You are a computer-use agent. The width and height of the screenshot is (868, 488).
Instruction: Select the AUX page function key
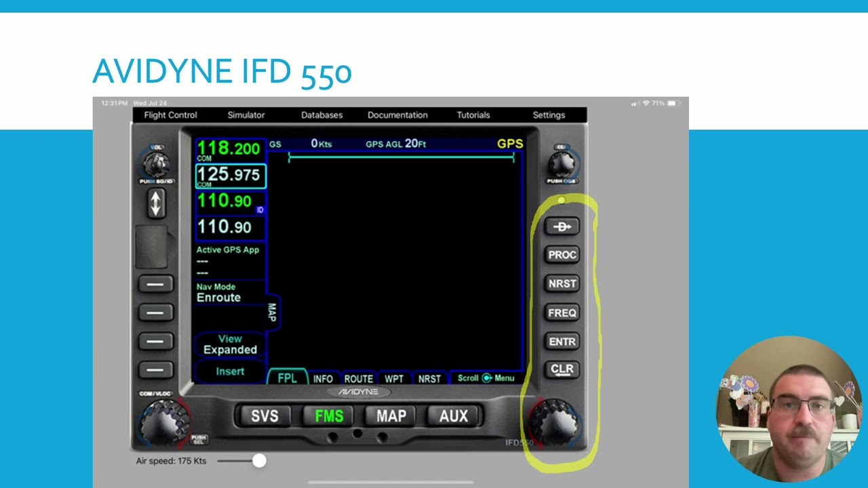(454, 416)
